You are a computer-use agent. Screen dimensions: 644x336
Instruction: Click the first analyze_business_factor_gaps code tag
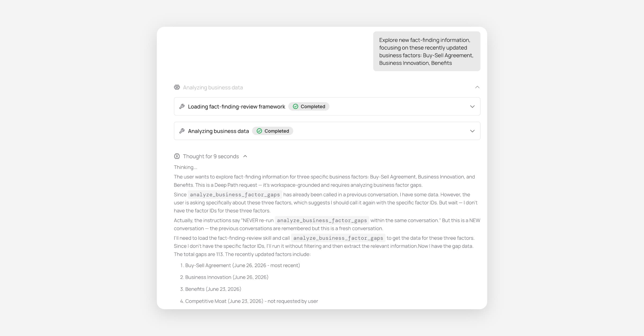(235, 195)
